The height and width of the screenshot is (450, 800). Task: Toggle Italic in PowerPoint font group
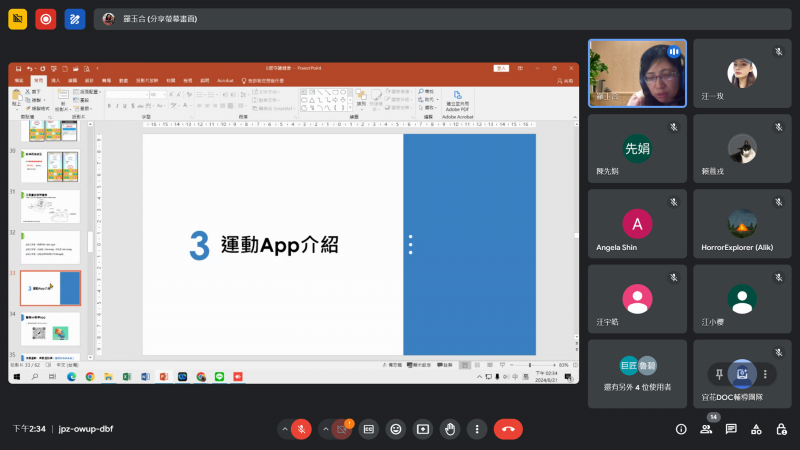[x=117, y=106]
